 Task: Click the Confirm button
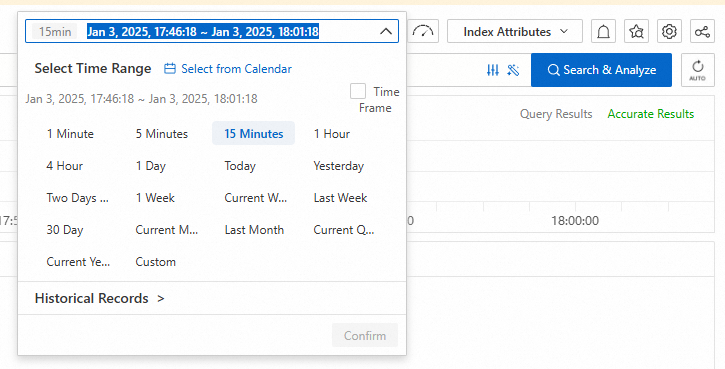tap(365, 335)
